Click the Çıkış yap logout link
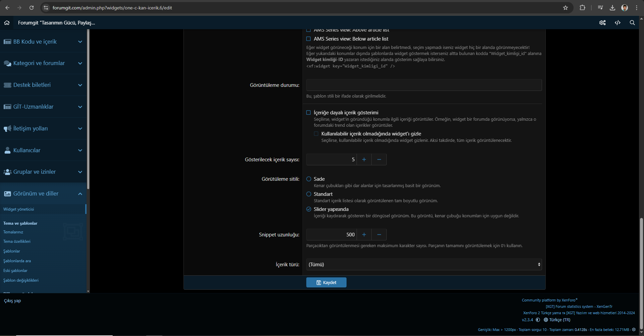Viewport: 644px width, 336px height. (12, 301)
